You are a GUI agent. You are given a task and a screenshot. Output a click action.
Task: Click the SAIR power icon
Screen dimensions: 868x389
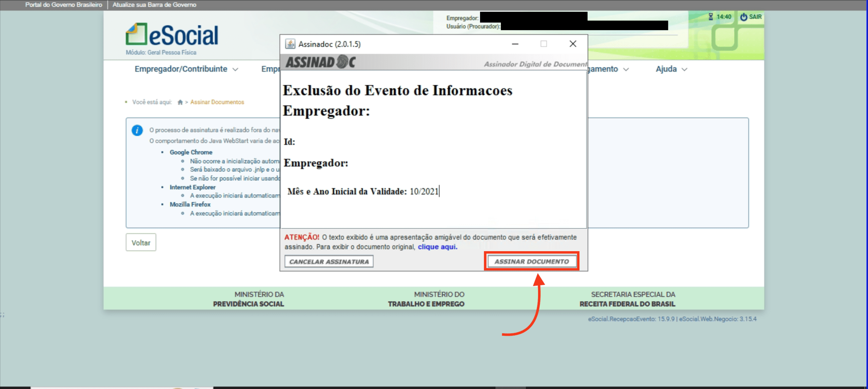744,17
